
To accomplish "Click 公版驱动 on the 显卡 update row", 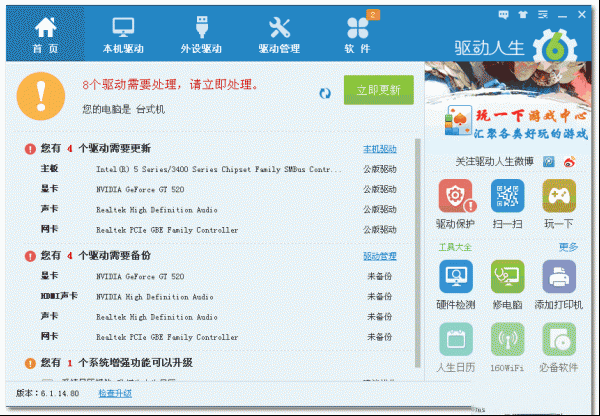I will tap(380, 189).
